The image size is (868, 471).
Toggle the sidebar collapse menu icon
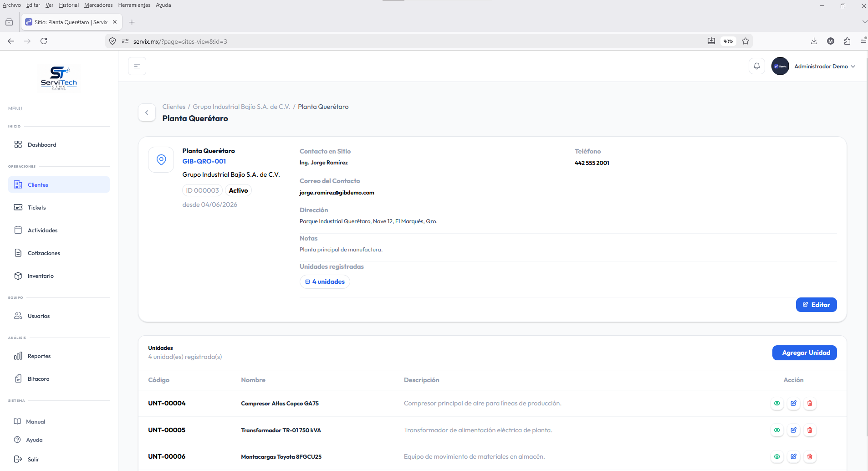(137, 66)
